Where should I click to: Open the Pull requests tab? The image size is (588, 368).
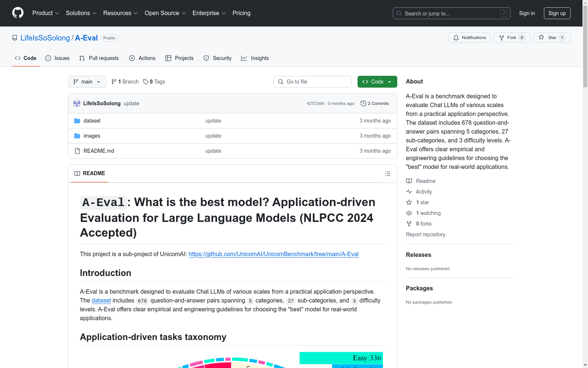pos(99,58)
